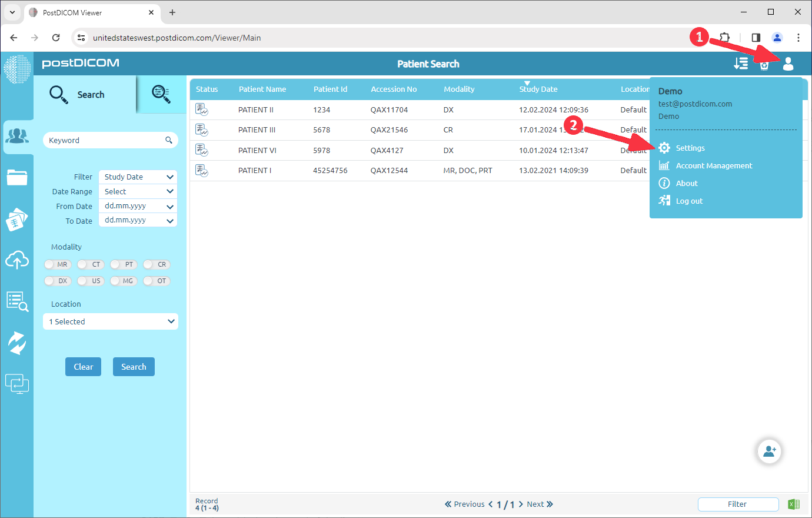Expand the Date Range selector
Viewport: 812px width, 518px height.
(x=137, y=191)
